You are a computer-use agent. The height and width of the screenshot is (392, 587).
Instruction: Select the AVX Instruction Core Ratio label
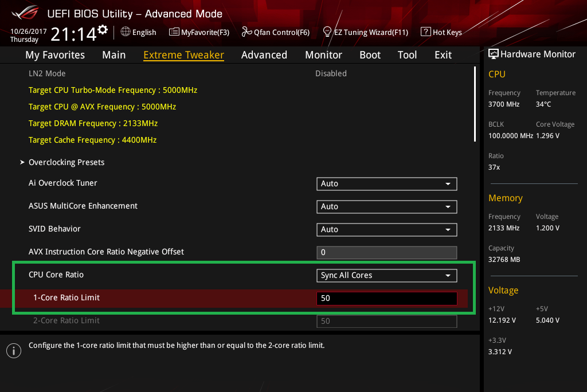pyautogui.click(x=106, y=252)
